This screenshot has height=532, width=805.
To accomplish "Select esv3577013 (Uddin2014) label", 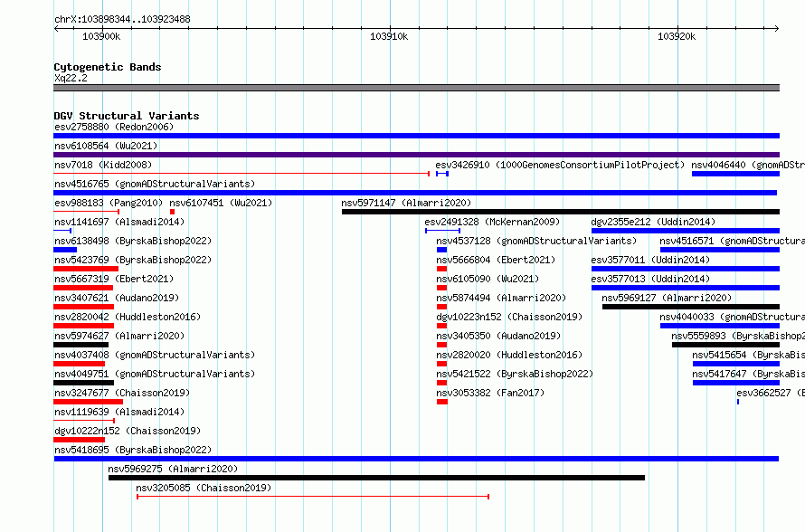I will click(x=650, y=279).
